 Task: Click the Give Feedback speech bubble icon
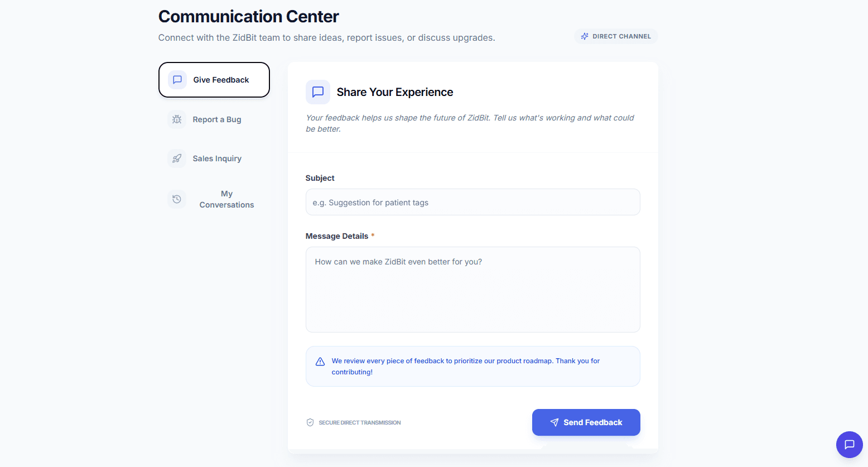click(177, 80)
